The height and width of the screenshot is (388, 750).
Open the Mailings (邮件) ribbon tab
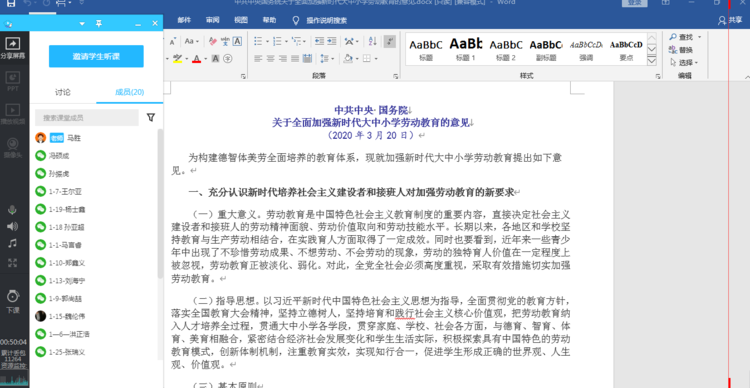click(184, 20)
